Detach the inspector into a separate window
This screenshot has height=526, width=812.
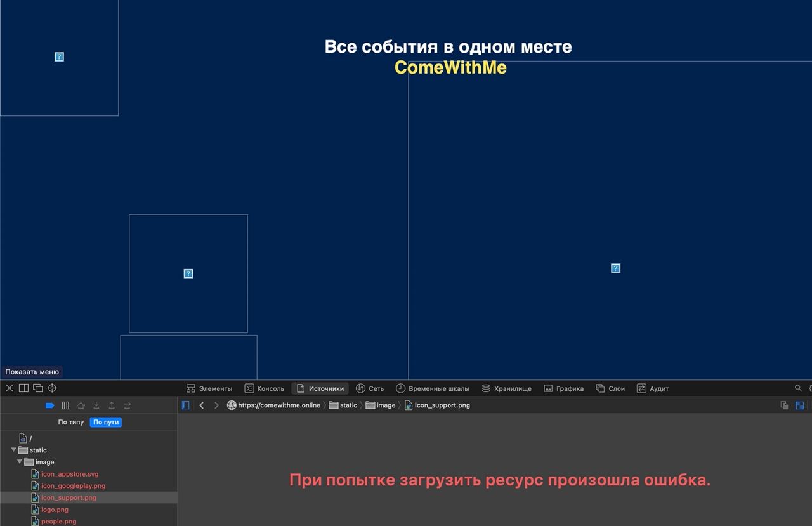point(38,388)
